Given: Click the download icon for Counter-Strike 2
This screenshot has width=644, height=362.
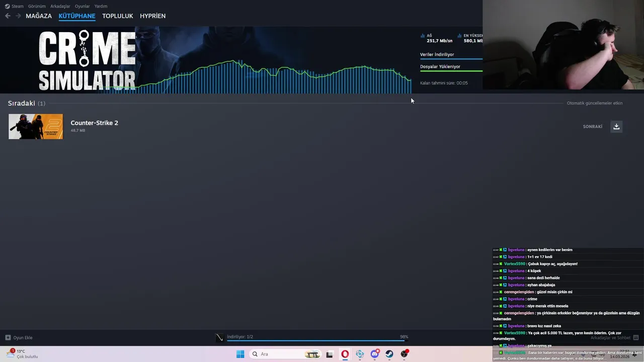Looking at the screenshot, I should click(616, 126).
